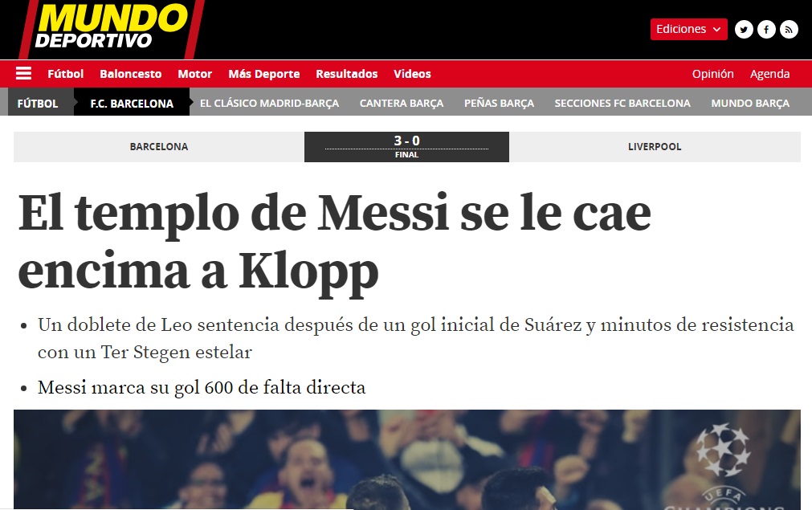Viewport: 812px width, 510px height.
Task: Open Cantera Barça subsection
Action: point(402,103)
